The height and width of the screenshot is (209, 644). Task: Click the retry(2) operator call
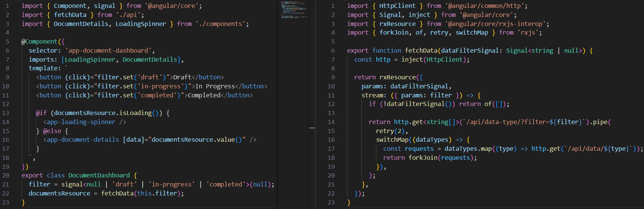click(x=390, y=131)
